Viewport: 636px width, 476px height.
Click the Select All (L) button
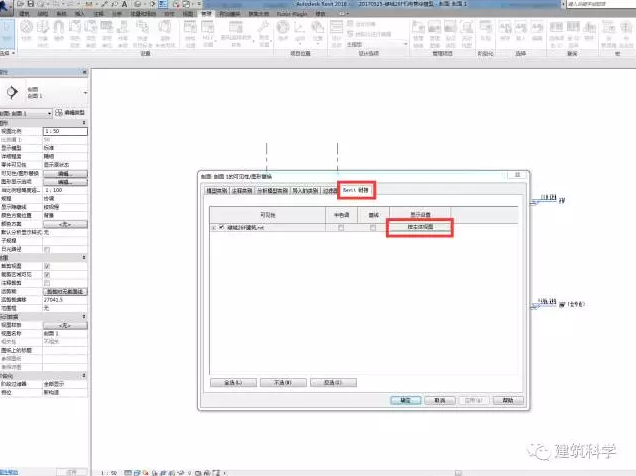click(233, 383)
